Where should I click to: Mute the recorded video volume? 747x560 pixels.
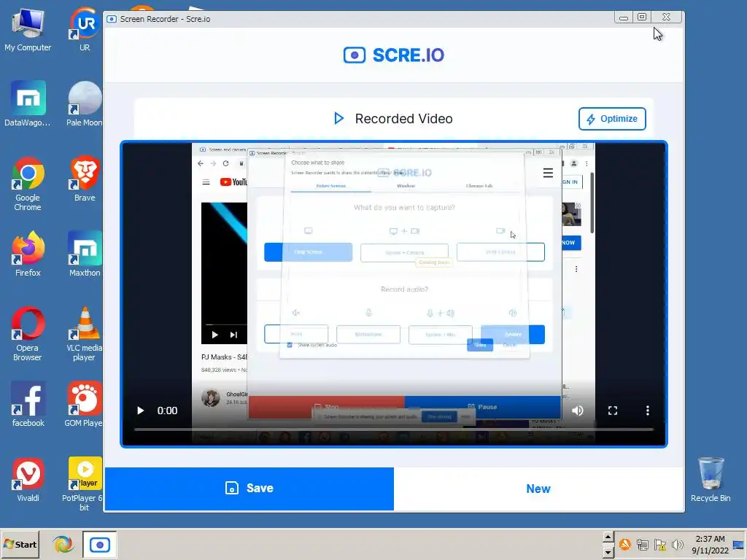coord(578,411)
